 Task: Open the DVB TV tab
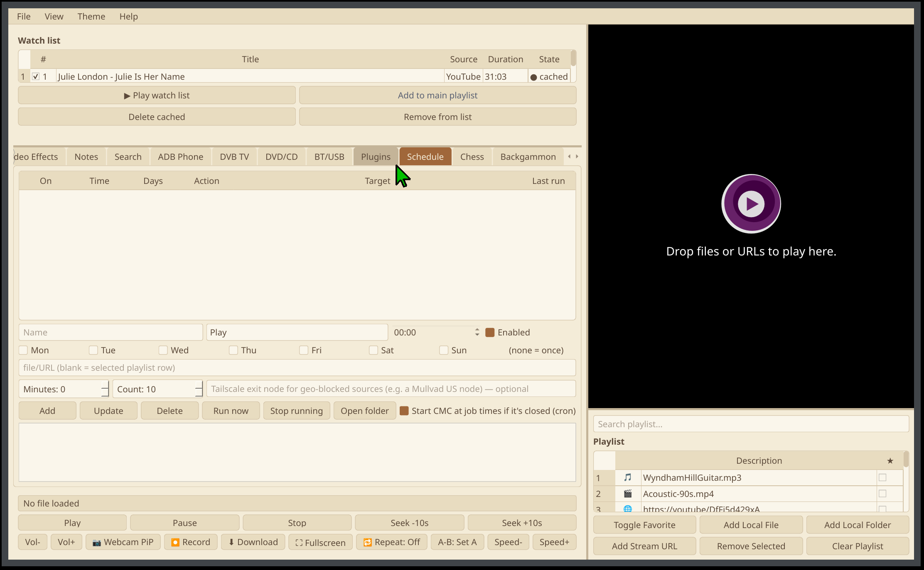click(x=234, y=157)
